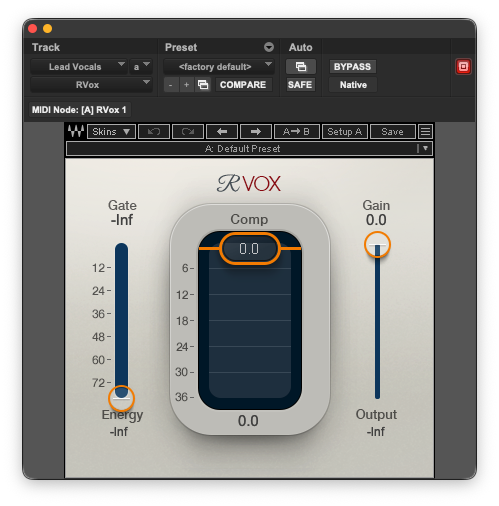Click the Save preset button
499x506 pixels.
[x=393, y=132]
